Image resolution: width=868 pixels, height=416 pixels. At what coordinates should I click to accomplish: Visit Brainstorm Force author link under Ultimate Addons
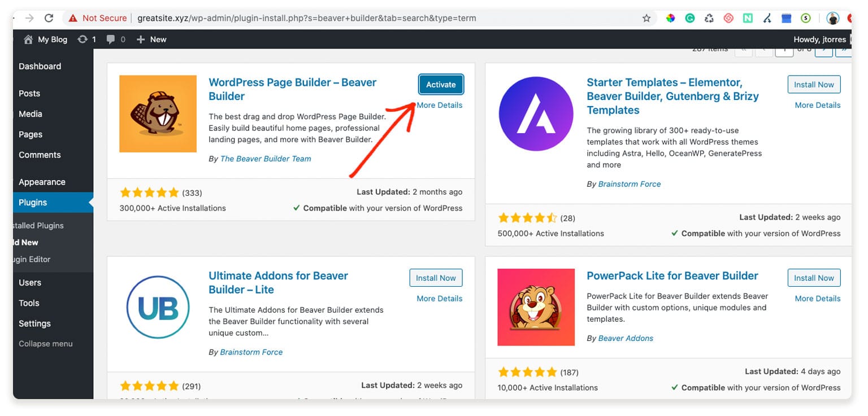251,352
